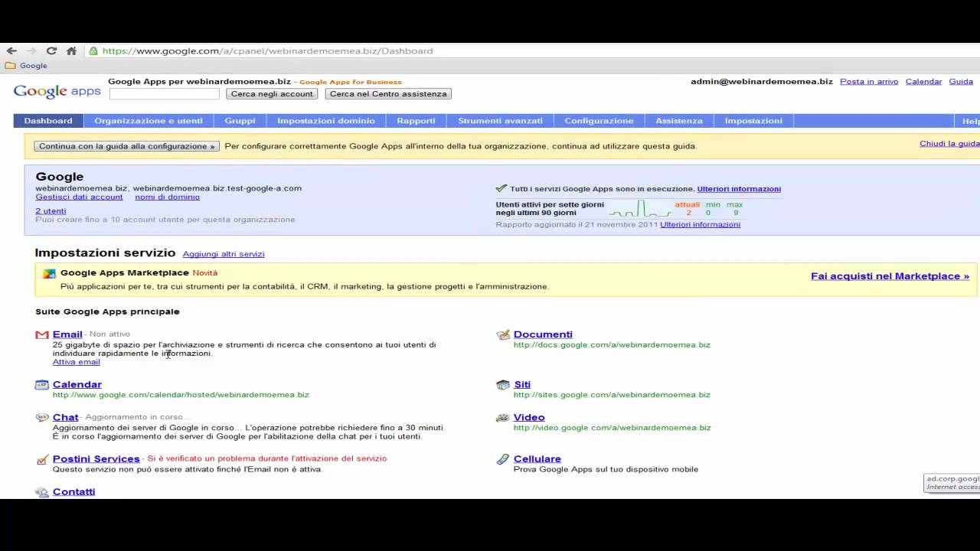The width and height of the screenshot is (980, 551).
Task: Click Ulteriori informazioni after report date
Action: (x=700, y=225)
